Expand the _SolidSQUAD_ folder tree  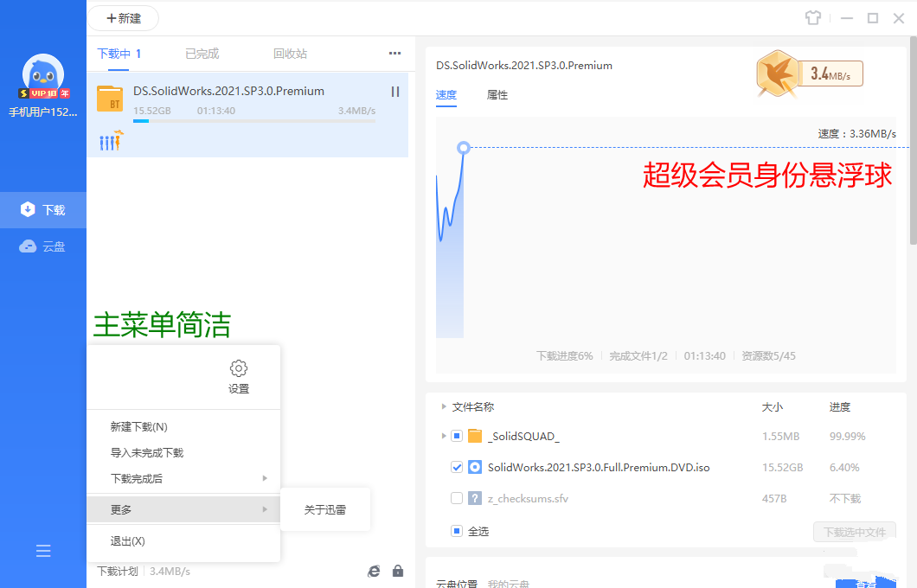[445, 436]
